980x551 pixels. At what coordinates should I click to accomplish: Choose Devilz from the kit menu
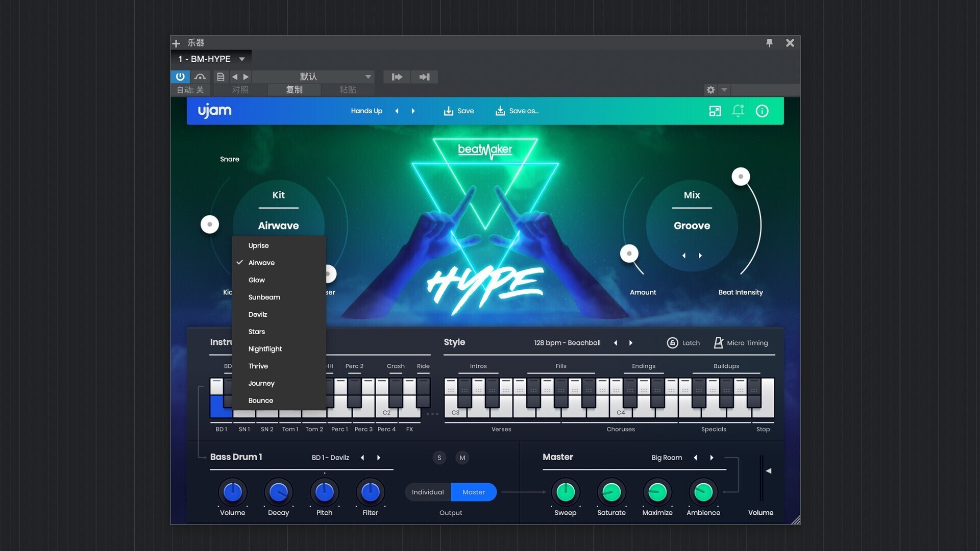[279, 315]
